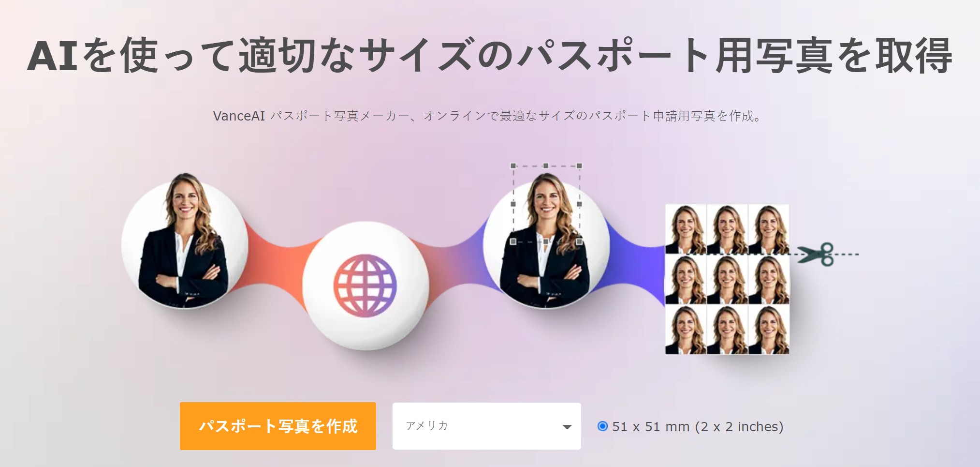Select the bottom-right passport photo in the grid

pyautogui.click(x=769, y=330)
